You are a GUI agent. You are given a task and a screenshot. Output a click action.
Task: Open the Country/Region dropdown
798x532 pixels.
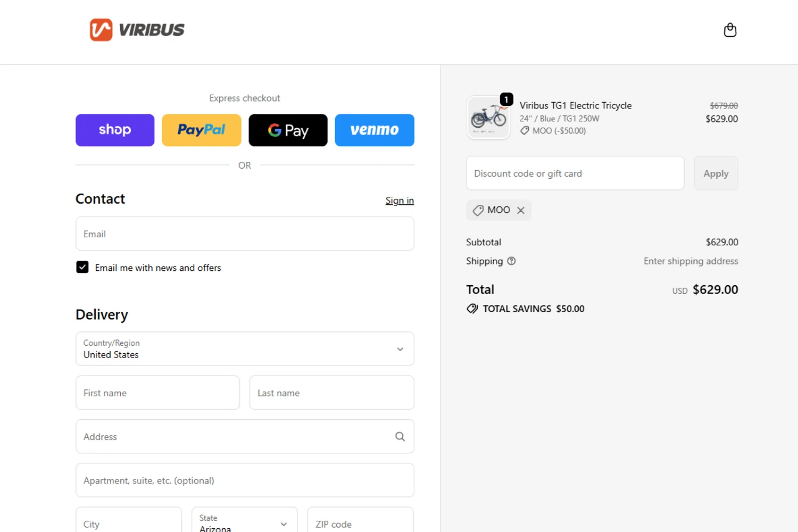tap(245, 349)
